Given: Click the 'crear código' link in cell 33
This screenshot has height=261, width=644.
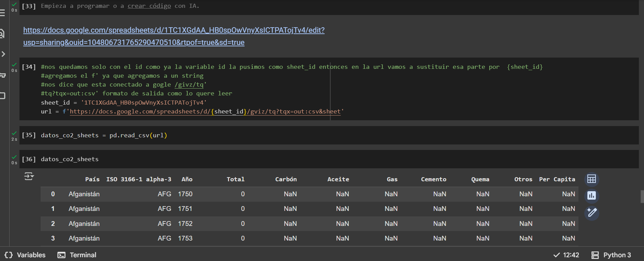Looking at the screenshot, I should [x=149, y=6].
